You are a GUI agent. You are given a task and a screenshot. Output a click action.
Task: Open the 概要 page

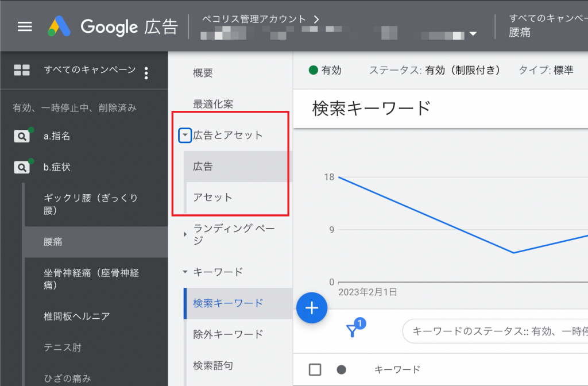203,73
